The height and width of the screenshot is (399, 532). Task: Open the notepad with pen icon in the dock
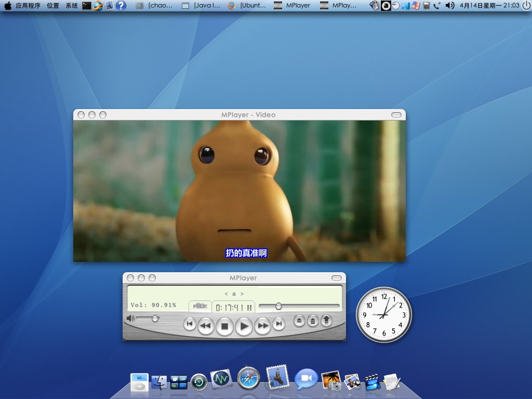[392, 382]
